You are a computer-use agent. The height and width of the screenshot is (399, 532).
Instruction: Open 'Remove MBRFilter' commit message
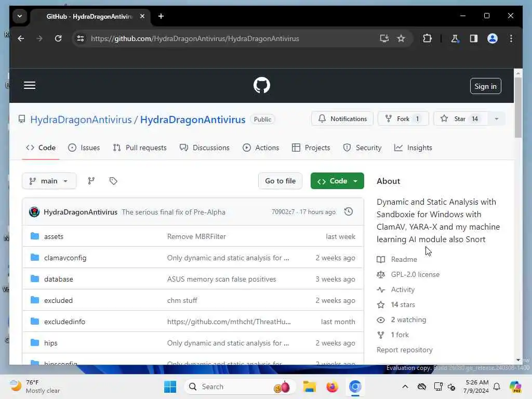pyautogui.click(x=196, y=236)
